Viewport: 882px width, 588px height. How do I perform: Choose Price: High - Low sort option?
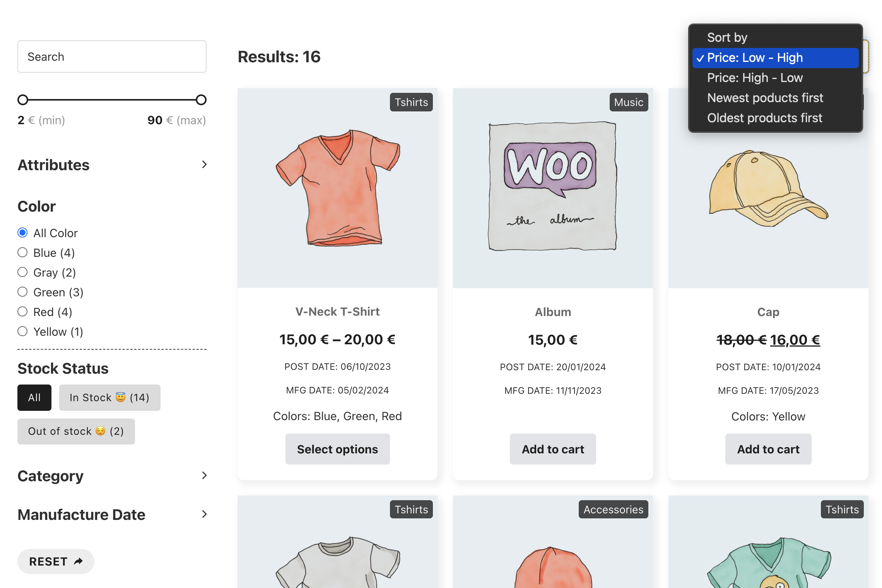point(755,78)
